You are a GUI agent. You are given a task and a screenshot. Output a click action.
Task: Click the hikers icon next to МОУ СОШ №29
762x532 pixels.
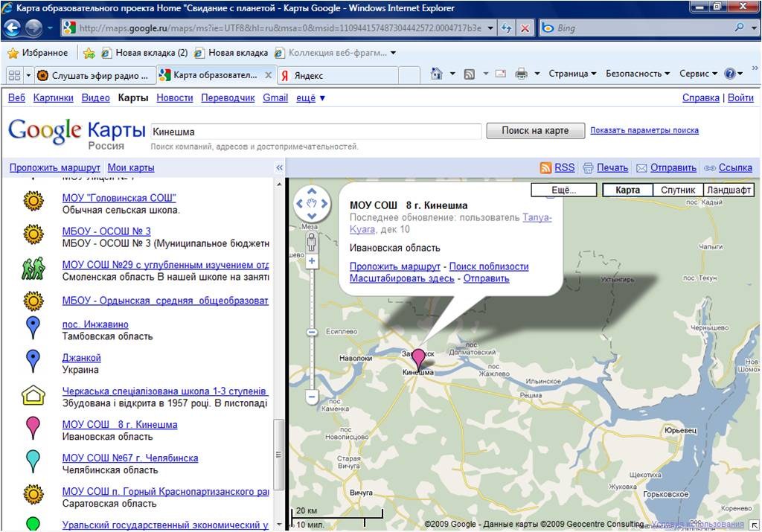[33, 268]
